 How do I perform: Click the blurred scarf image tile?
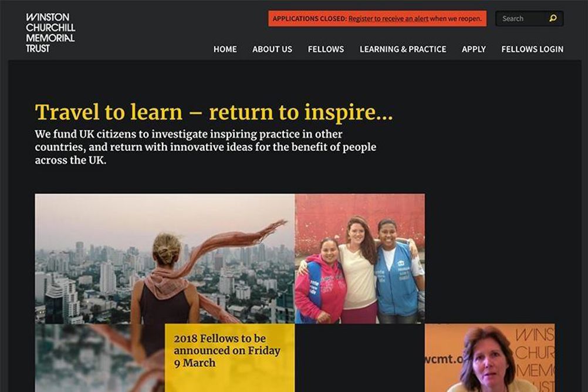tap(100, 358)
